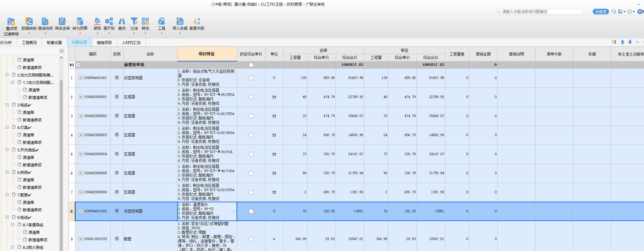644x251 pixels.
Task: Click the 增减说明 column header
Action: (x=517, y=54)
